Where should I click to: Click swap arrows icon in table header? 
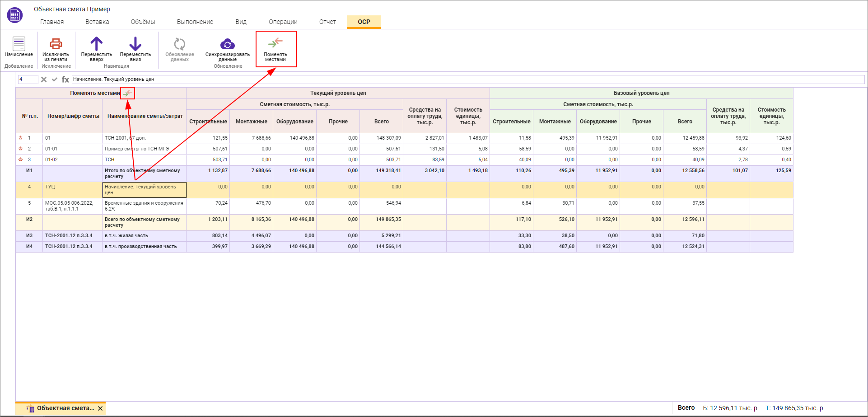pyautogui.click(x=128, y=93)
